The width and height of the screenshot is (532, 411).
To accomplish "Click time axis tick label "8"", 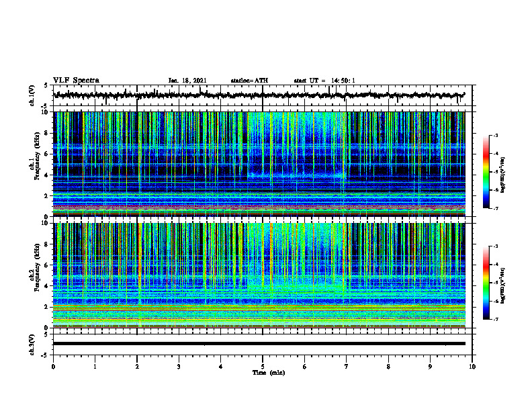I will click(388, 367).
